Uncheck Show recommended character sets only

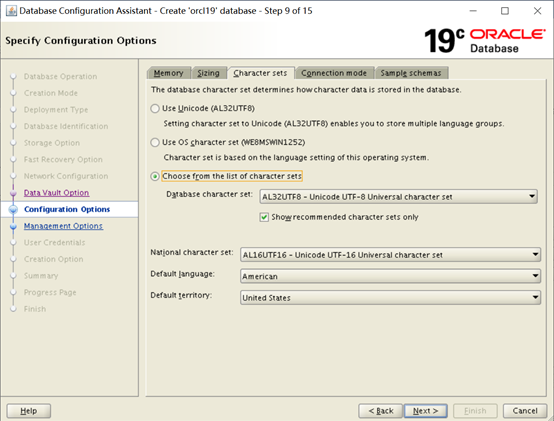pyautogui.click(x=264, y=217)
